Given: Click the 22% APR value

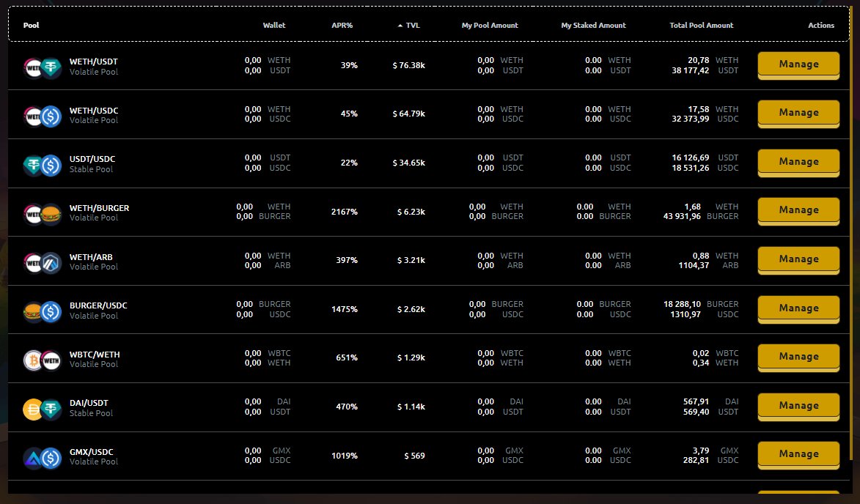Looking at the screenshot, I should click(x=349, y=163).
